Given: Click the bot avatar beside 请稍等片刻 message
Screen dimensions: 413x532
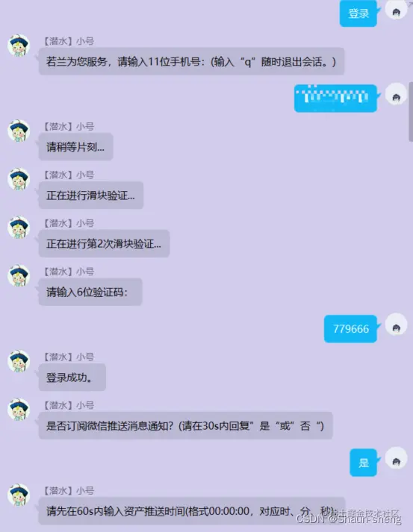Looking at the screenshot, I should [19, 131].
